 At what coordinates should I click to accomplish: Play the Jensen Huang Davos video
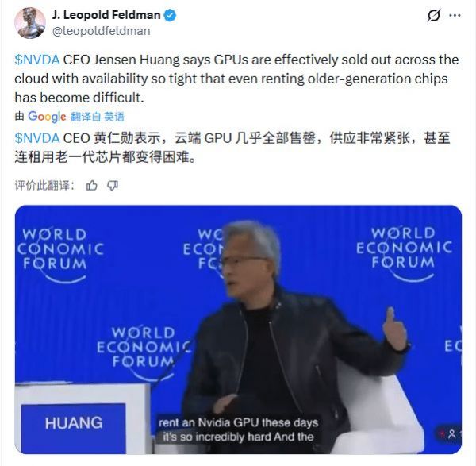(x=238, y=329)
